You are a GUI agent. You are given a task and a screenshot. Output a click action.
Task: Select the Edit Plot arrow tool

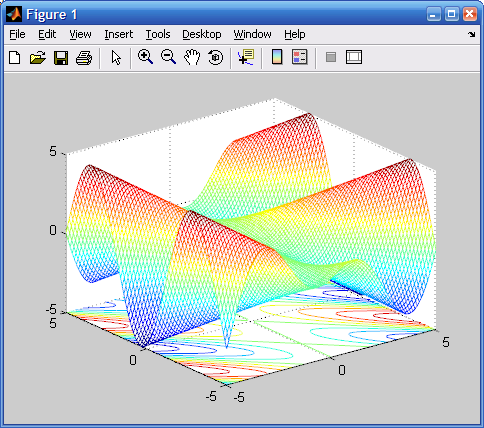(x=116, y=58)
